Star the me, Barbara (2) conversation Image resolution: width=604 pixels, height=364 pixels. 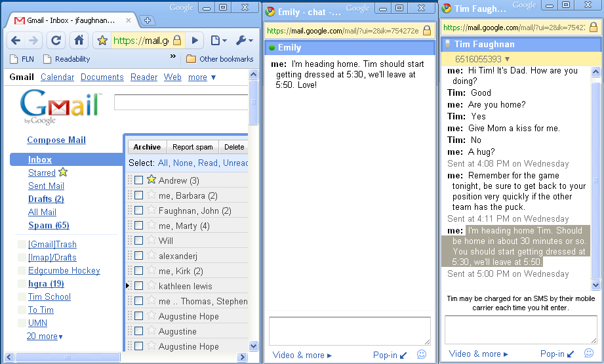(151, 195)
